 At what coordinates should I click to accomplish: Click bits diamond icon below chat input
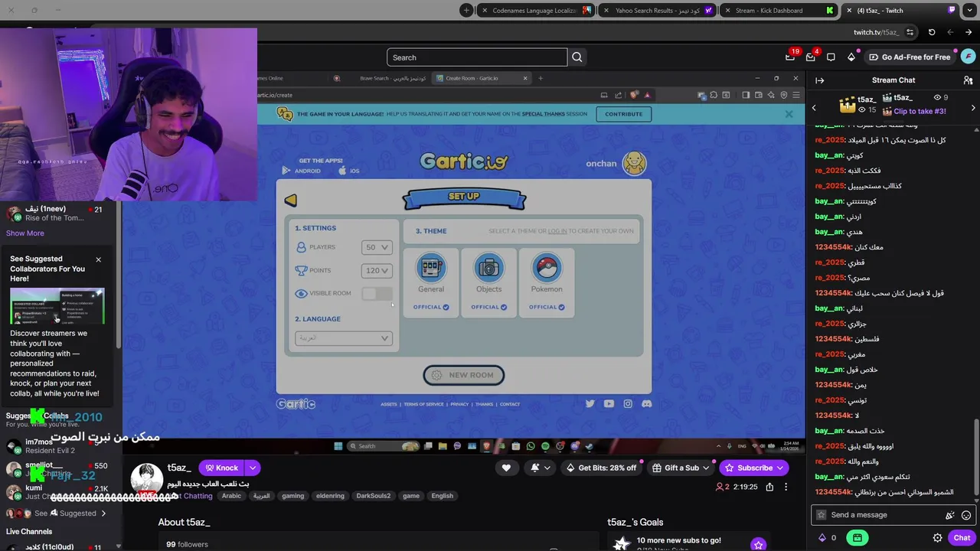822,538
